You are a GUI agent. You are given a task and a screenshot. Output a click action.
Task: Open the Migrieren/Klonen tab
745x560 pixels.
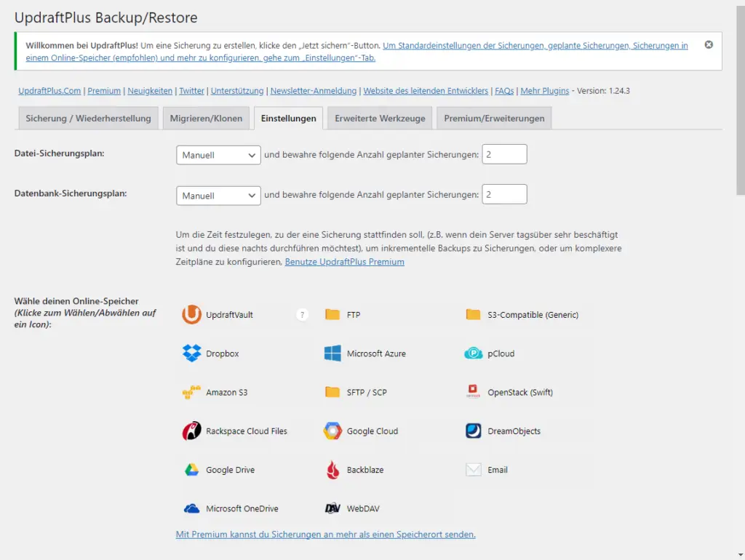tap(206, 119)
